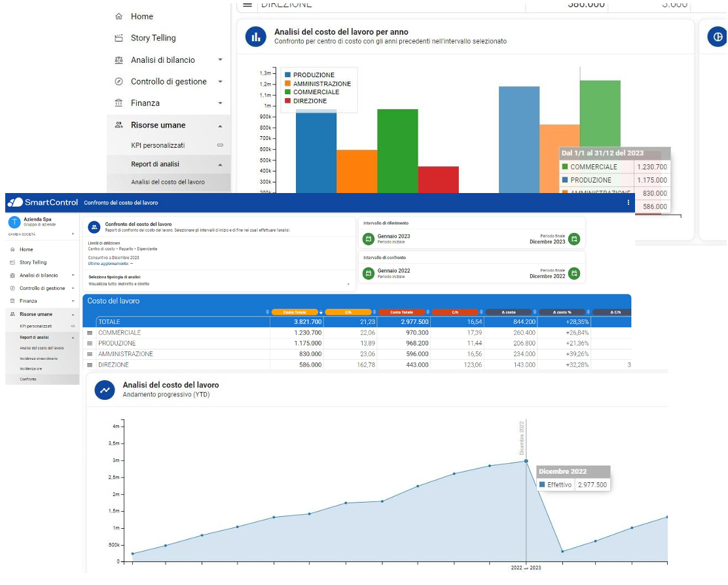The image size is (728, 585).
Task: Toggle COMMERCIALE series in chart legend
Action: pos(312,92)
